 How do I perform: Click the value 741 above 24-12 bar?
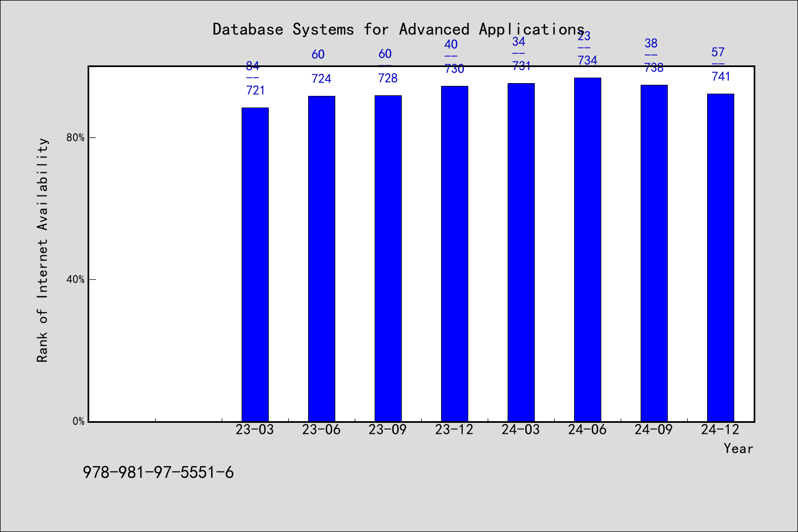(x=721, y=76)
